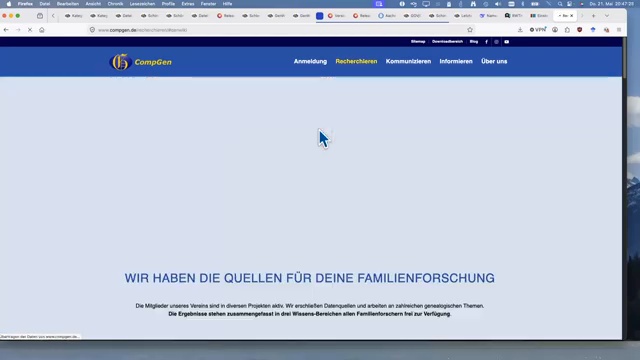
Task: Open the Firefox downloads icon
Action: pos(520,30)
